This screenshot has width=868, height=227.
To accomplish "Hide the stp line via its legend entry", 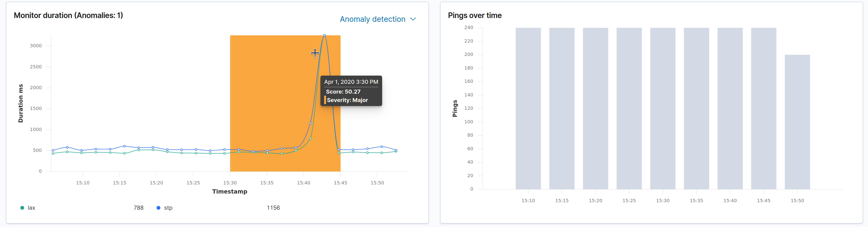I will pyautogui.click(x=168, y=208).
